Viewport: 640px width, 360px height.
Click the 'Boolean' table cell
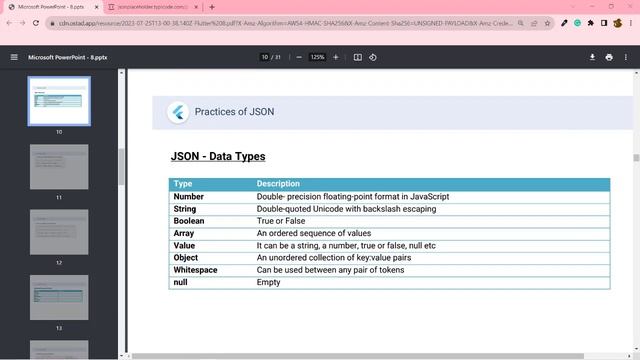(x=189, y=221)
